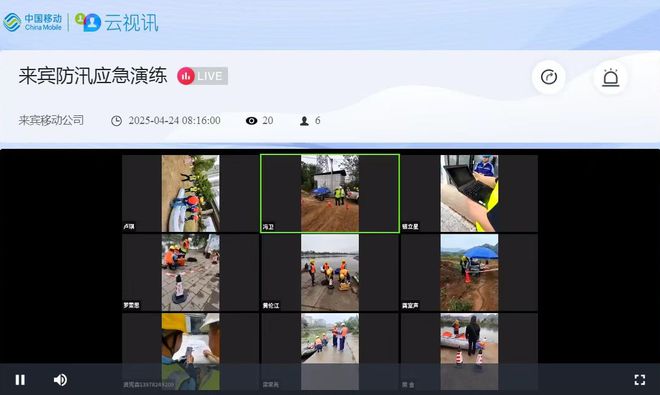Screen dimensions: 660x395
Task: Click the organizer name 来宾移动公司
Action: pos(51,120)
